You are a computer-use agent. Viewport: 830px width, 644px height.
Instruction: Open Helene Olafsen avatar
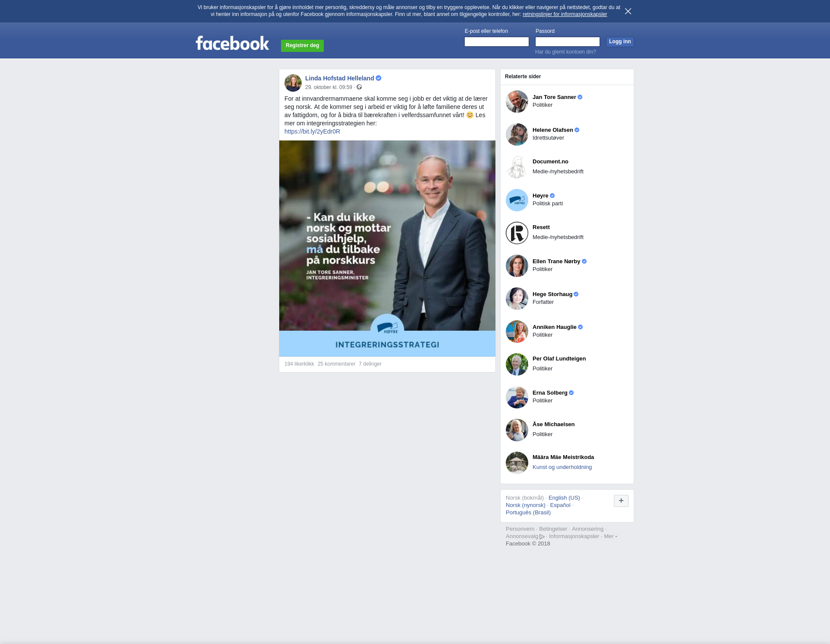click(517, 134)
